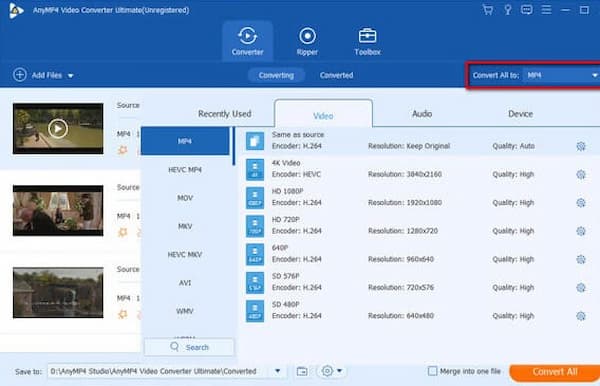Expand the Save to path dropdown arrow
This screenshot has width=600, height=386.
pos(278,371)
